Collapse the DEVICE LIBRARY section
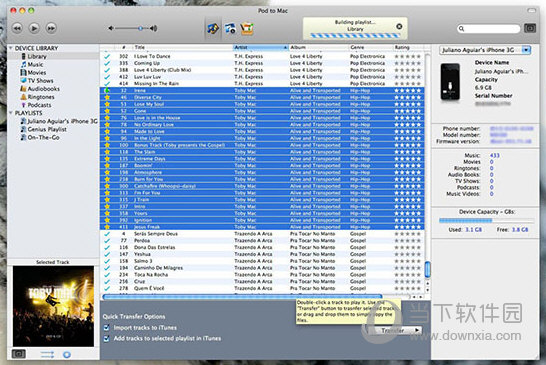Screen dimensions: 546x365 [11, 48]
